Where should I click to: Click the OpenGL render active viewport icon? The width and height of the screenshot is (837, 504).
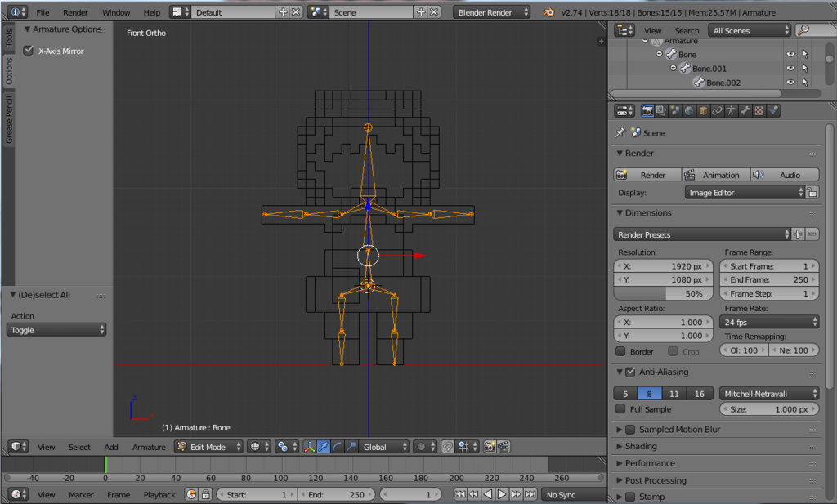[x=490, y=447]
